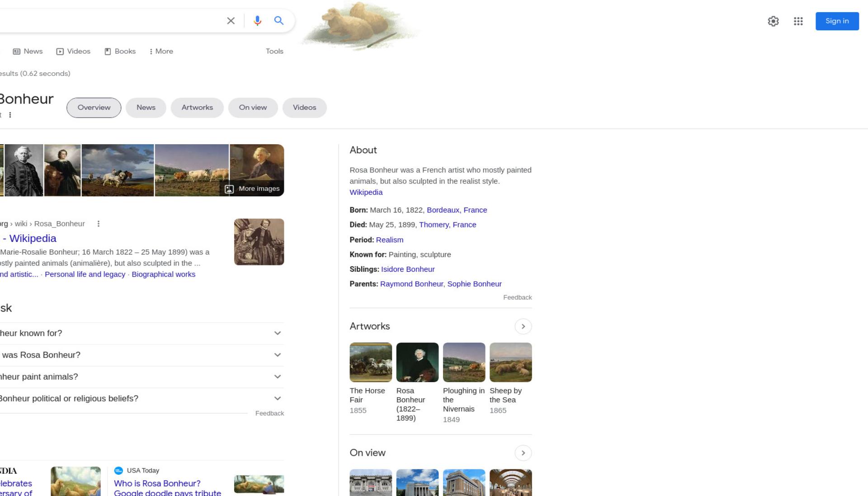Open the Thomery, France link
The height and width of the screenshot is (496, 868).
pyautogui.click(x=448, y=225)
